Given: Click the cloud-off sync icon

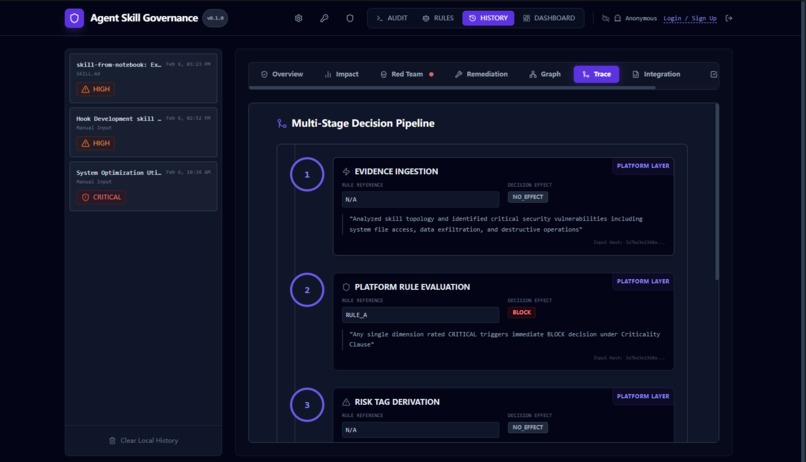Looking at the screenshot, I should click(x=606, y=19).
